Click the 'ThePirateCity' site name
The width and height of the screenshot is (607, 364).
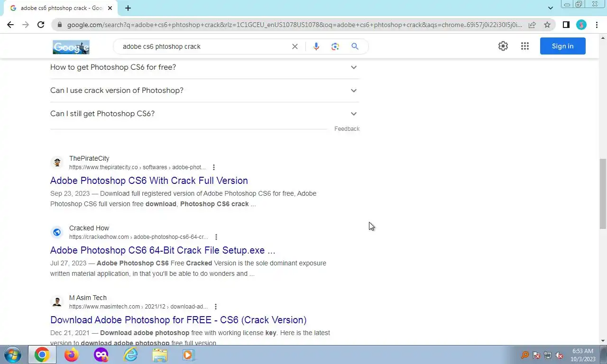[x=89, y=158]
